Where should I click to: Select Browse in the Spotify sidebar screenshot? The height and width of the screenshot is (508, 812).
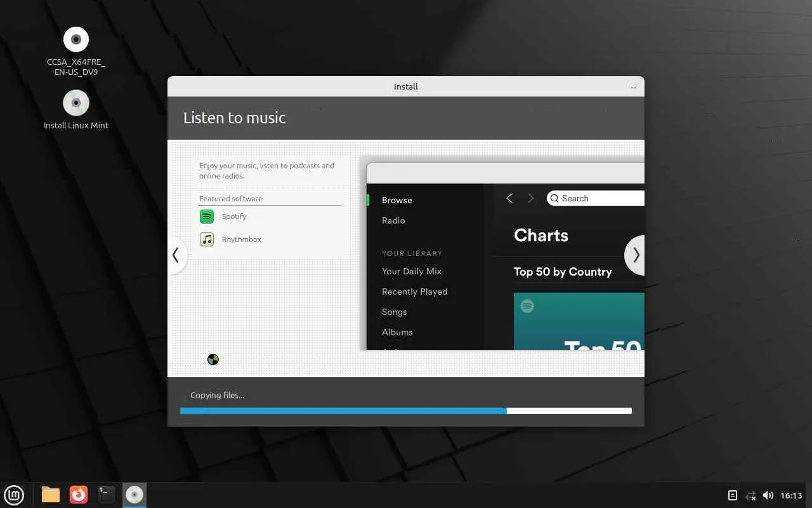point(397,200)
